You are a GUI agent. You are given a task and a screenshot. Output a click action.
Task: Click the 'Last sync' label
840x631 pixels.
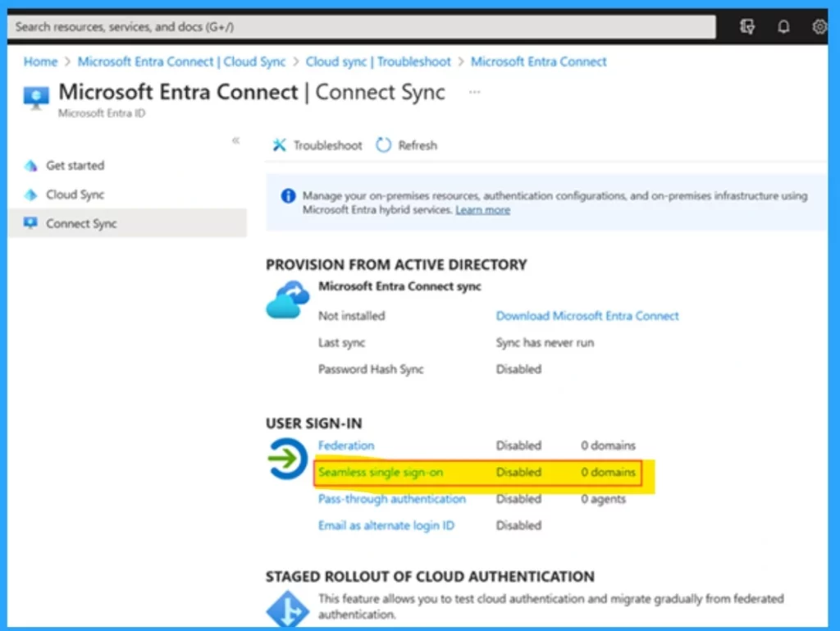tap(341, 343)
